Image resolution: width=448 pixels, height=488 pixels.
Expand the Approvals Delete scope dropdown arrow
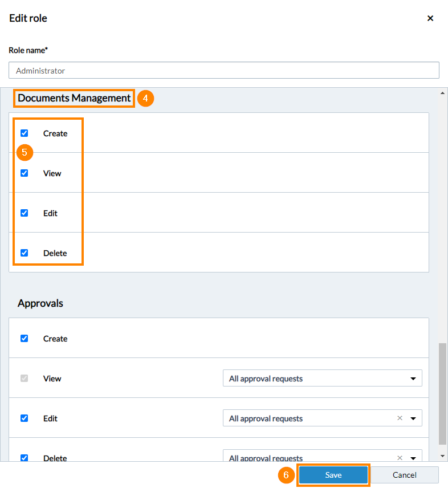pos(413,458)
